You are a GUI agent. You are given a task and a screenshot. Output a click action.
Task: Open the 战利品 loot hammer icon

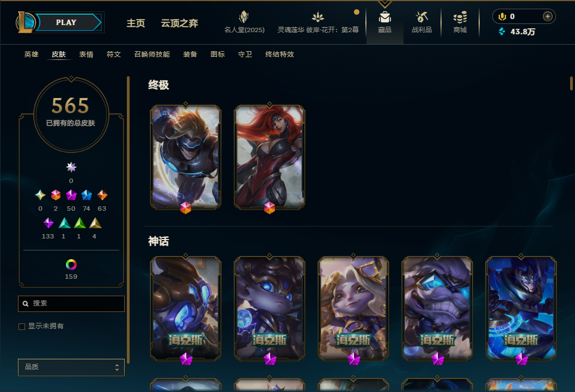pyautogui.click(x=421, y=17)
